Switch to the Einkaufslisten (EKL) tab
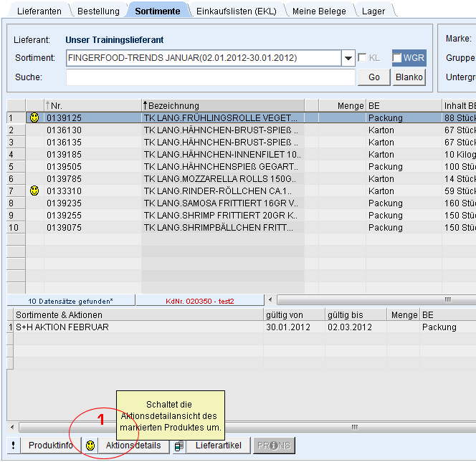 coord(236,11)
